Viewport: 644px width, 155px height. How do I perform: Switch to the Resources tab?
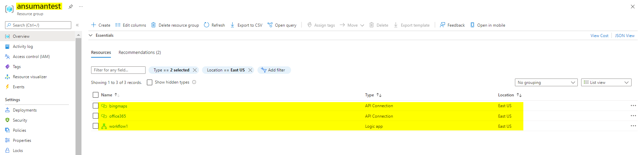[101, 52]
